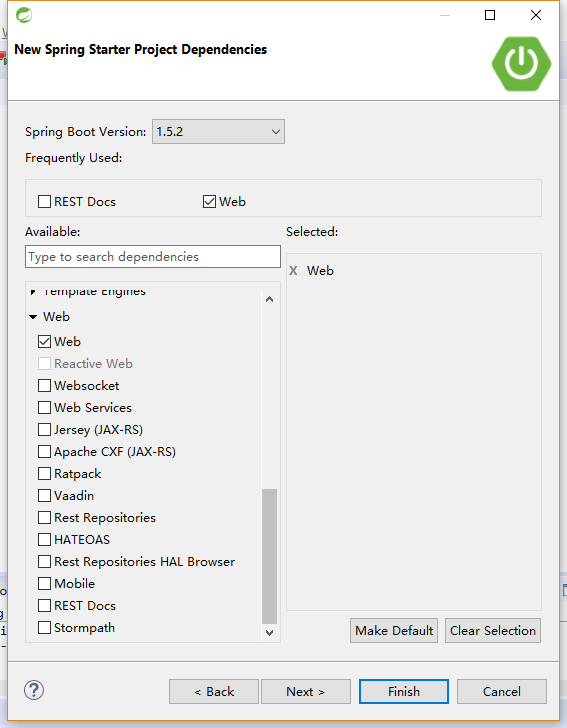Screen dimensions: 567x728
Task: Open the Spring Boot Version dropdown
Action: (218, 132)
